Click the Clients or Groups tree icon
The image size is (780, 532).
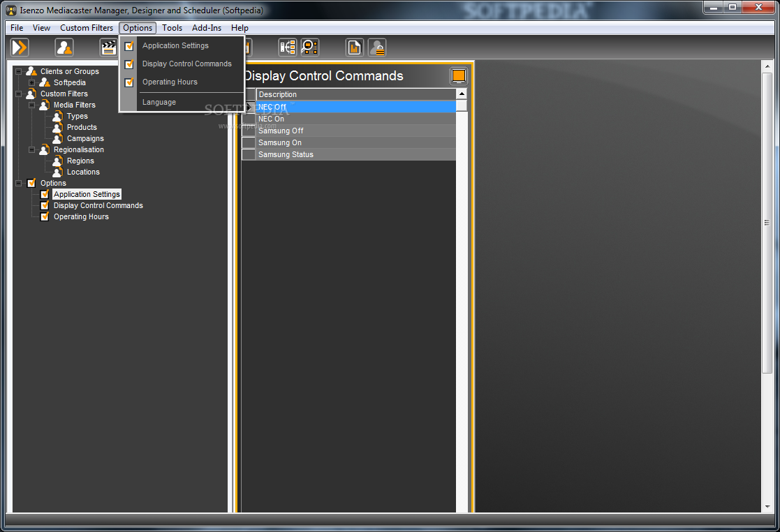[x=31, y=71]
